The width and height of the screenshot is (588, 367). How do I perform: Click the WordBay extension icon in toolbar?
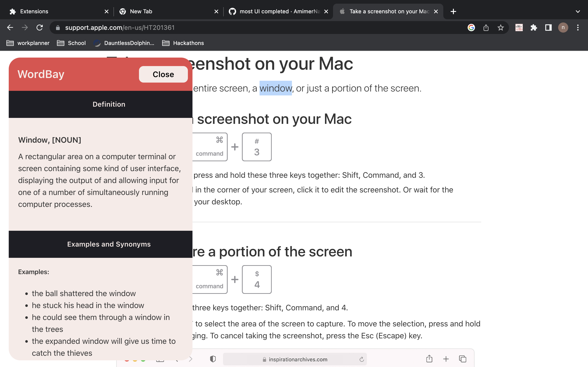[x=519, y=28]
